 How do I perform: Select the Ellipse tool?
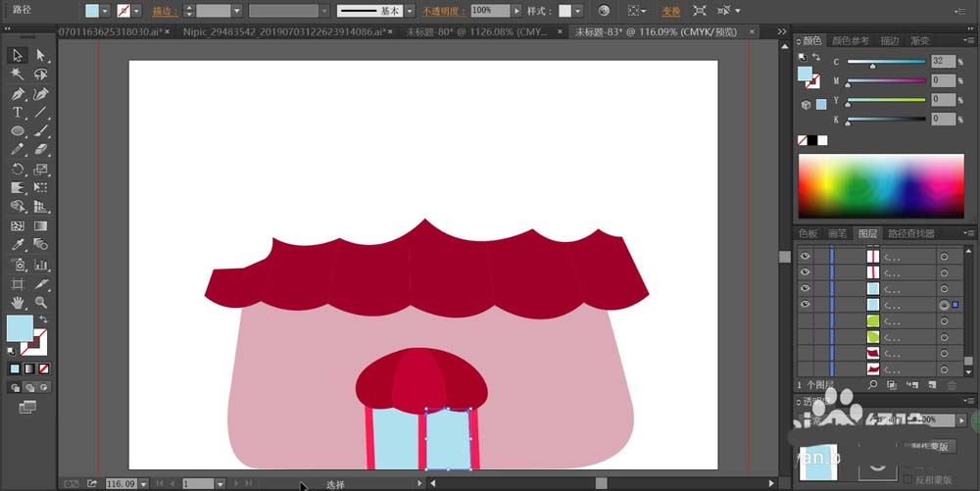pos(18,131)
